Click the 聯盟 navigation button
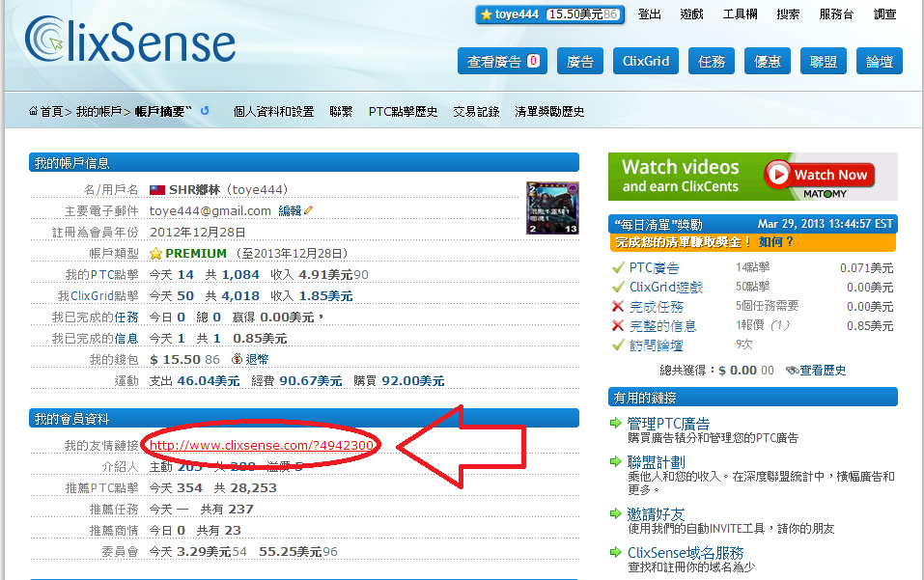Viewport: 924px width, 580px height. [x=824, y=61]
